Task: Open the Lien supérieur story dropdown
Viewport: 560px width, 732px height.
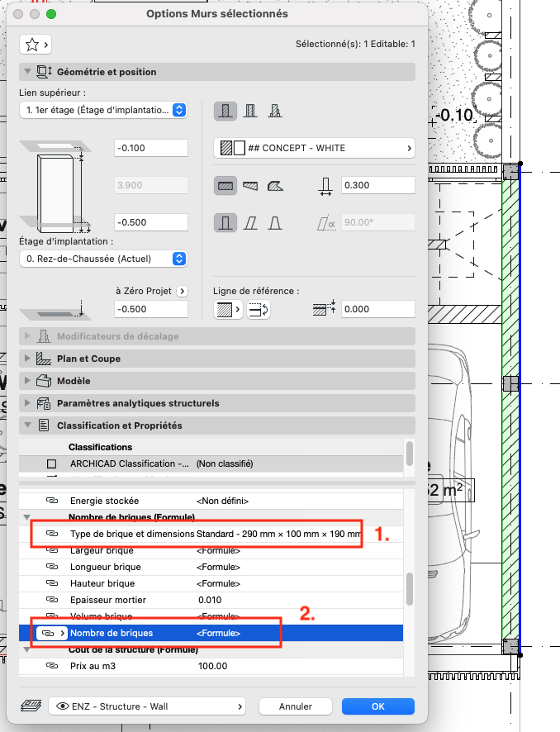Action: point(103,110)
